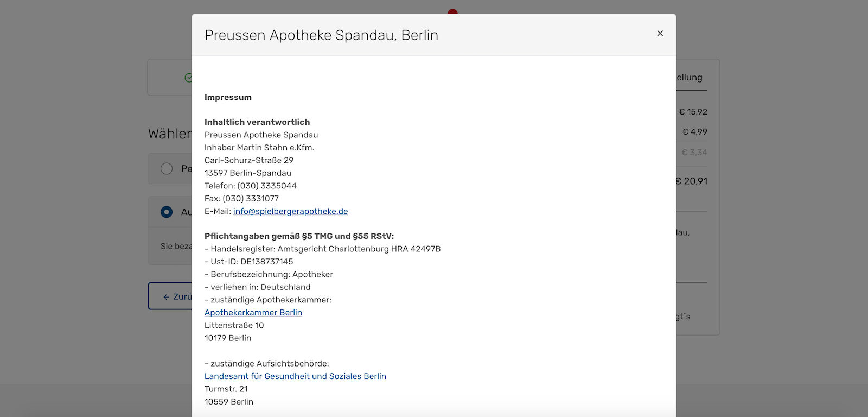The height and width of the screenshot is (417, 868).
Task: Click the left arrow on the Zurück button
Action: pos(167,297)
